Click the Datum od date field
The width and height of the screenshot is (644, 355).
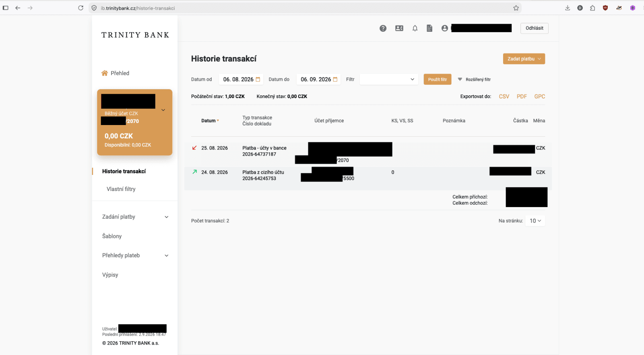[241, 79]
